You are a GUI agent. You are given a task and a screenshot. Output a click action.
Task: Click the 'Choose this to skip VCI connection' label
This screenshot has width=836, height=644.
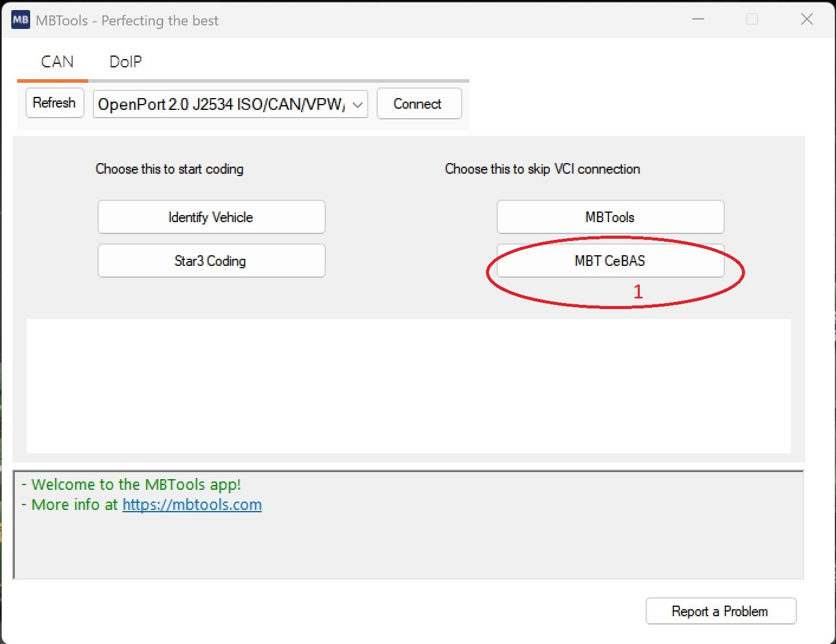pyautogui.click(x=542, y=169)
